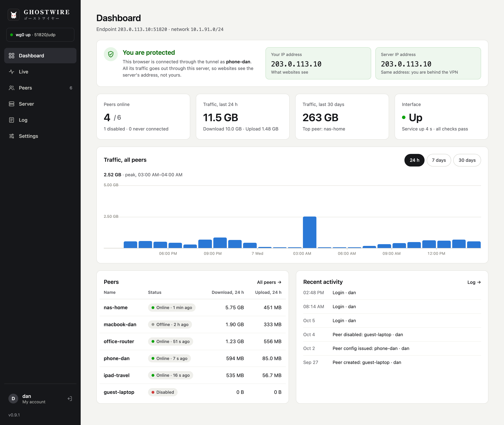Switch traffic chart to 7 days
The width and height of the screenshot is (504, 425).
[439, 160]
